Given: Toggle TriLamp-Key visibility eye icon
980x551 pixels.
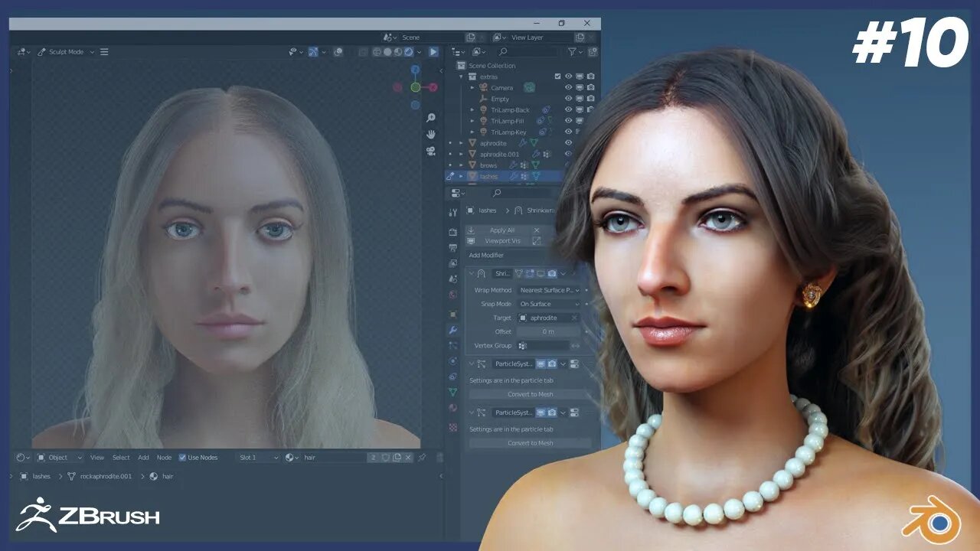Looking at the screenshot, I should coord(568,132).
